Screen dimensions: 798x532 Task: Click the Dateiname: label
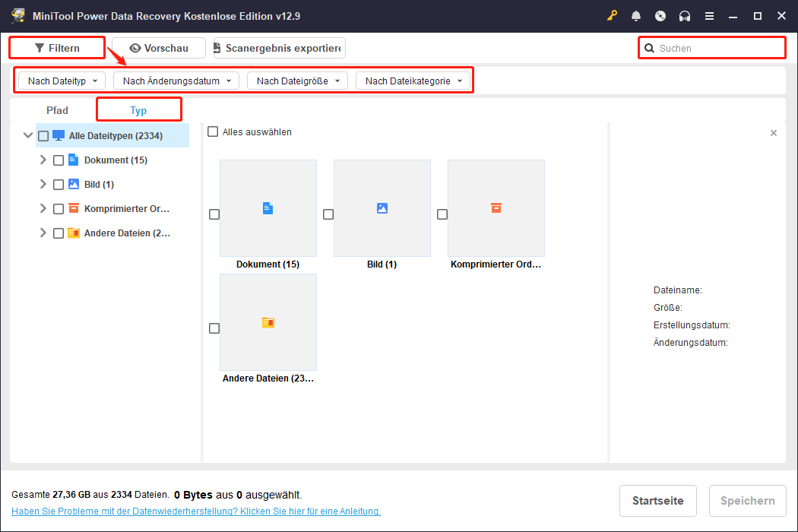(x=678, y=290)
